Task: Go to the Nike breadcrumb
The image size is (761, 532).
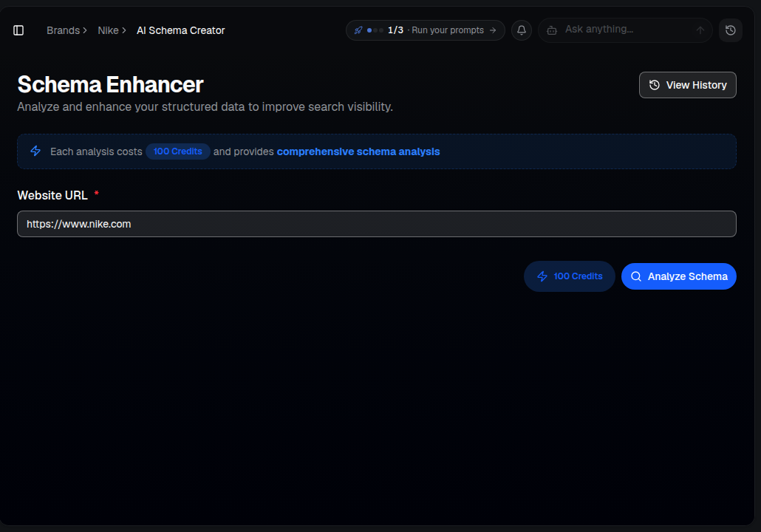Action: pos(108,30)
